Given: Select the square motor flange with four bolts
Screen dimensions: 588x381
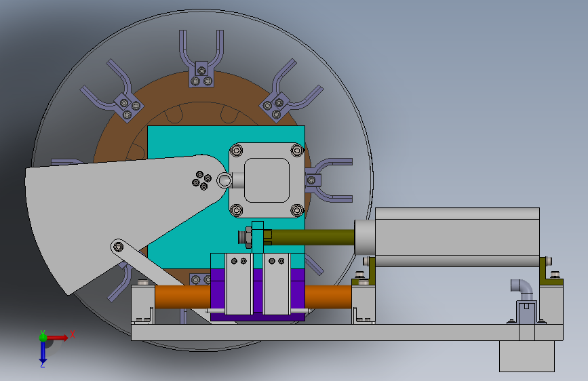Looking at the screenshot, I should pyautogui.click(x=267, y=180).
